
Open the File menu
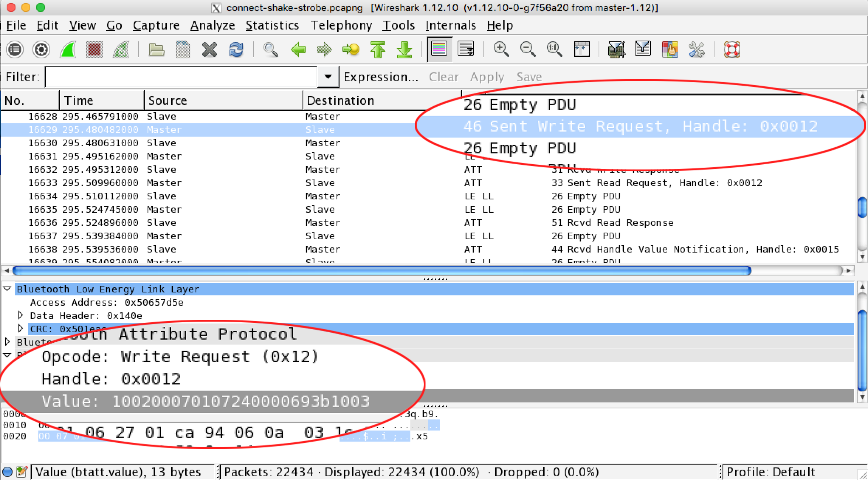[x=16, y=25]
